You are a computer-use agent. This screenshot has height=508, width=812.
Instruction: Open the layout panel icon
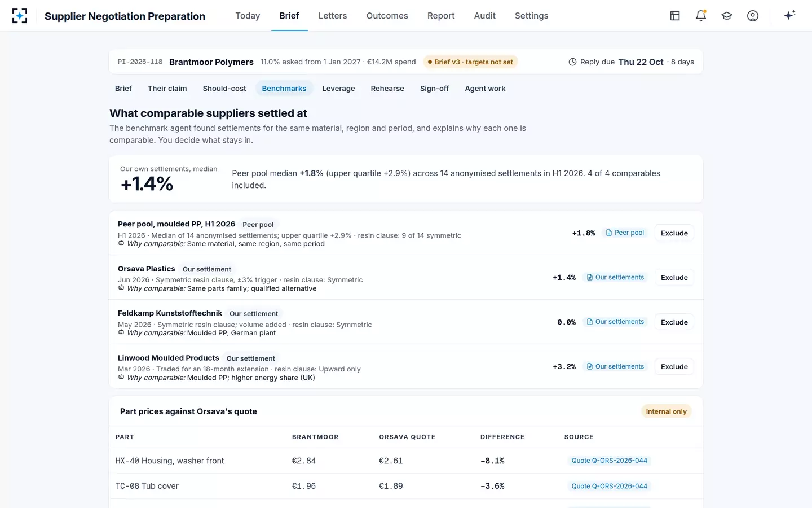pos(675,16)
